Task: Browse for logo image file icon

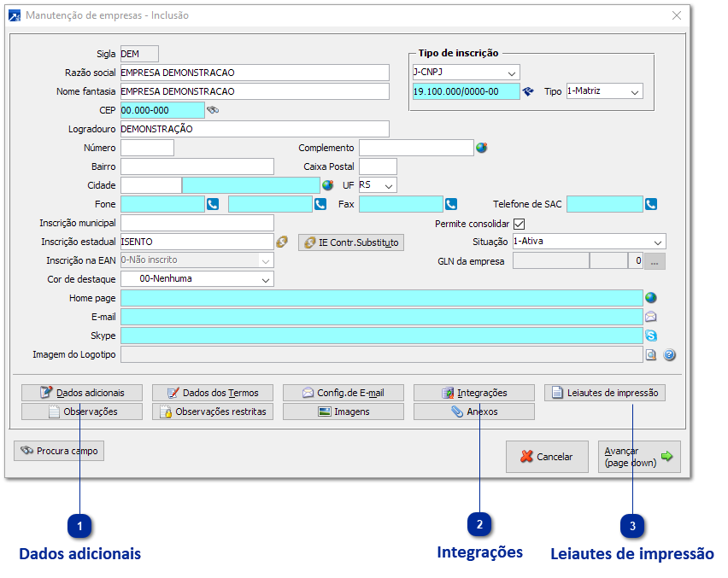Action: click(x=651, y=355)
